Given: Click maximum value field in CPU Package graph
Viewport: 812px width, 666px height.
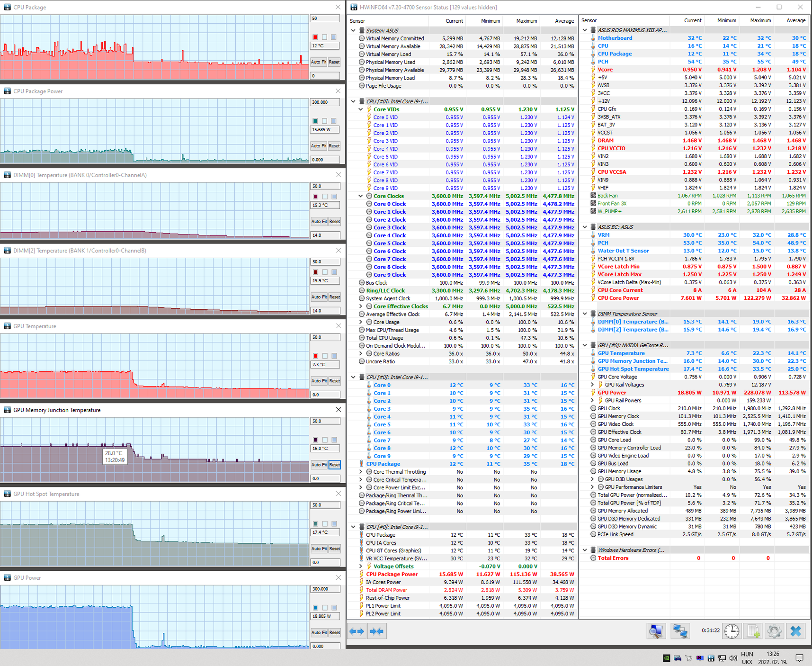Looking at the screenshot, I should [325, 18].
